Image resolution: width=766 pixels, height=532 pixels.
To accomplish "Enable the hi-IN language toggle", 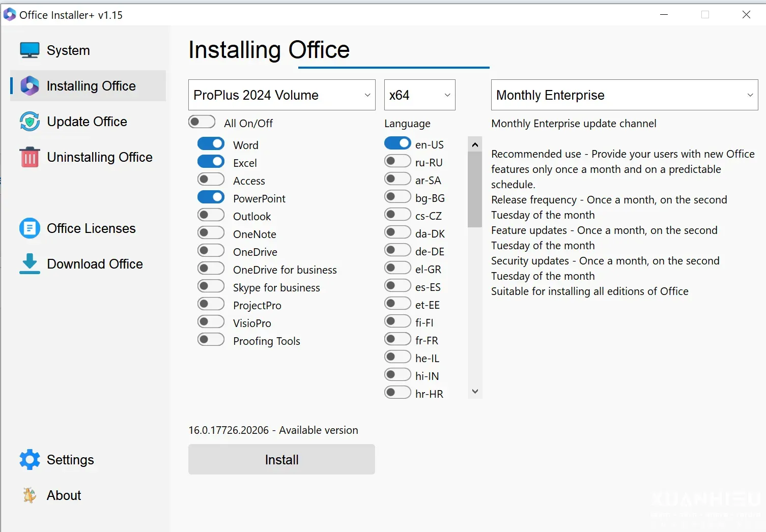I will click(x=398, y=375).
